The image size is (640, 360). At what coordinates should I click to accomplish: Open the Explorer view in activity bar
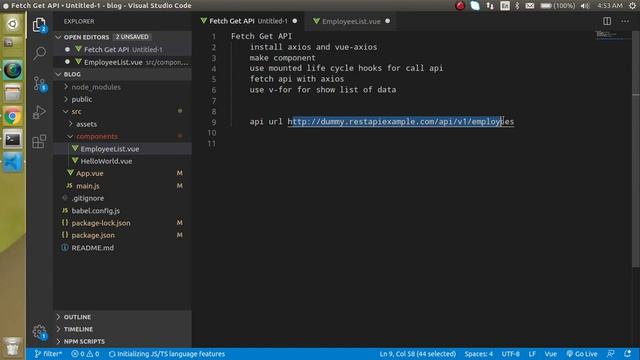39,24
